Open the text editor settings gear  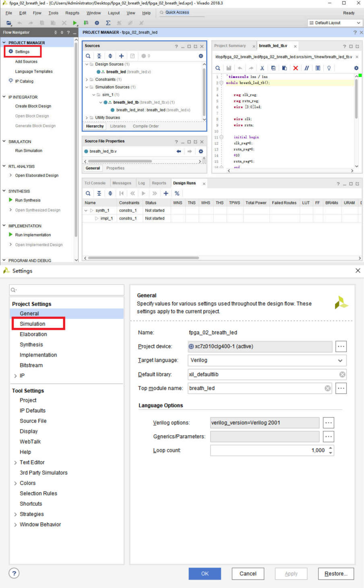pos(356,68)
